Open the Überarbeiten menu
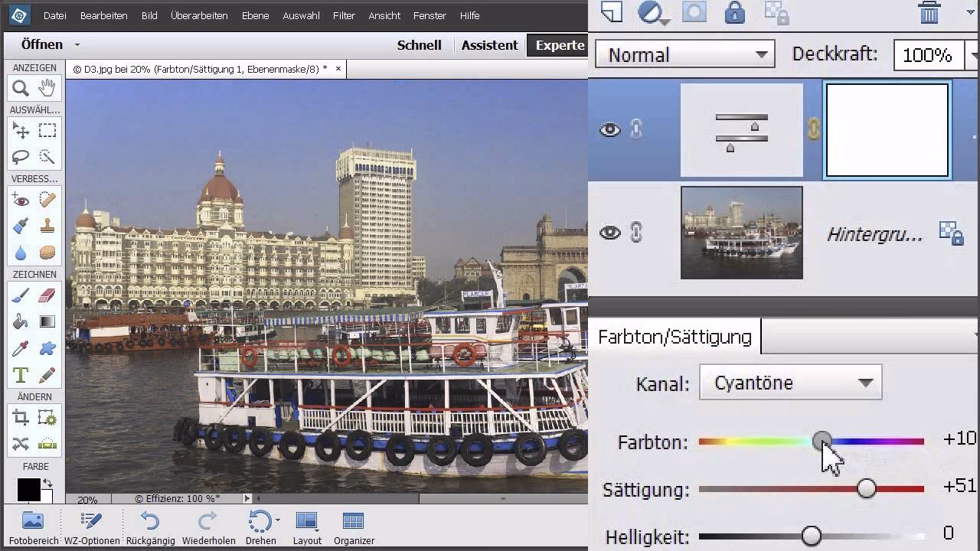Image resolution: width=980 pixels, height=551 pixels. point(198,15)
